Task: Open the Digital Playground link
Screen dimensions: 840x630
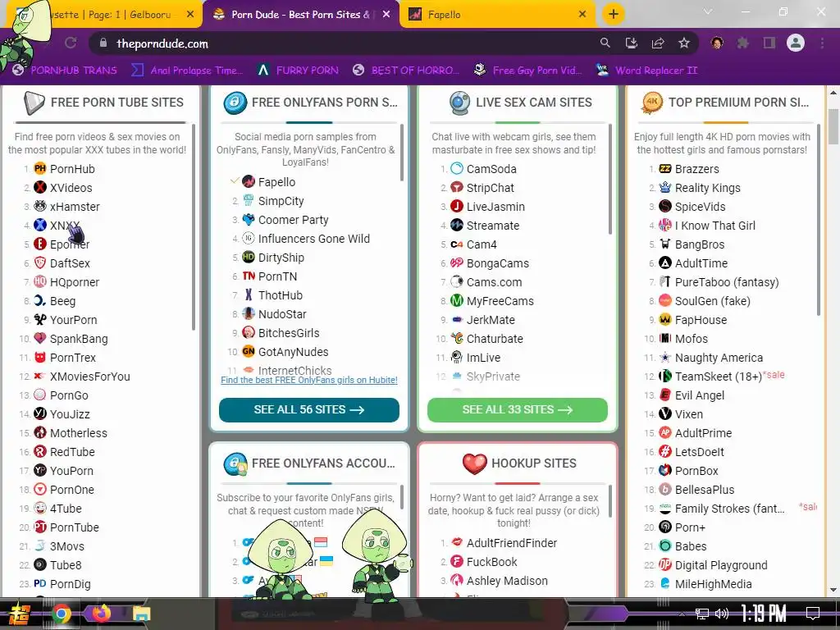Action: 720,565
